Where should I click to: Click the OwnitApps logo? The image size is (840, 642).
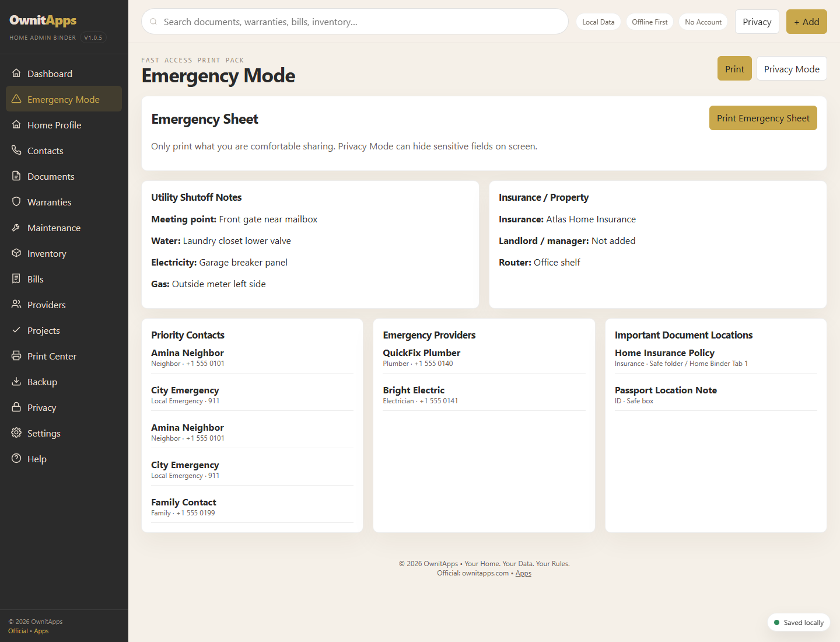click(43, 20)
